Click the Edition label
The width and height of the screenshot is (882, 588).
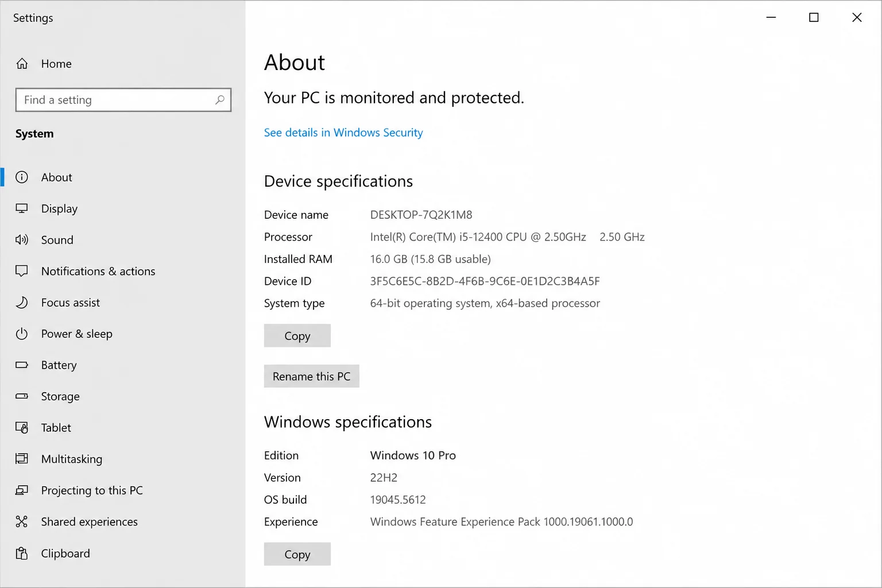point(281,455)
